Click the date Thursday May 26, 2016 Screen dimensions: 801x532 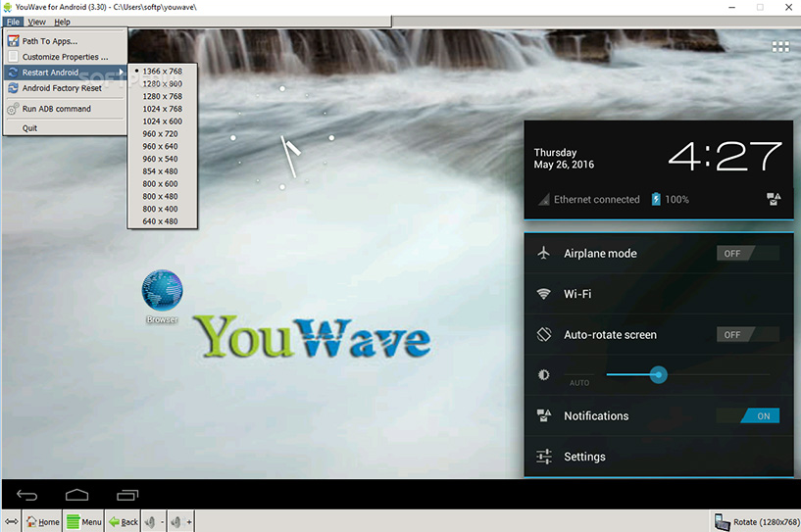[x=564, y=159]
